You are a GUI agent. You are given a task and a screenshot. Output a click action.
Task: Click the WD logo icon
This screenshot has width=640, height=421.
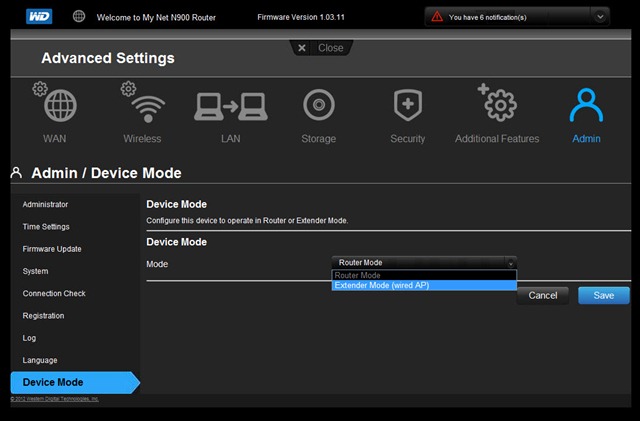tap(39, 17)
